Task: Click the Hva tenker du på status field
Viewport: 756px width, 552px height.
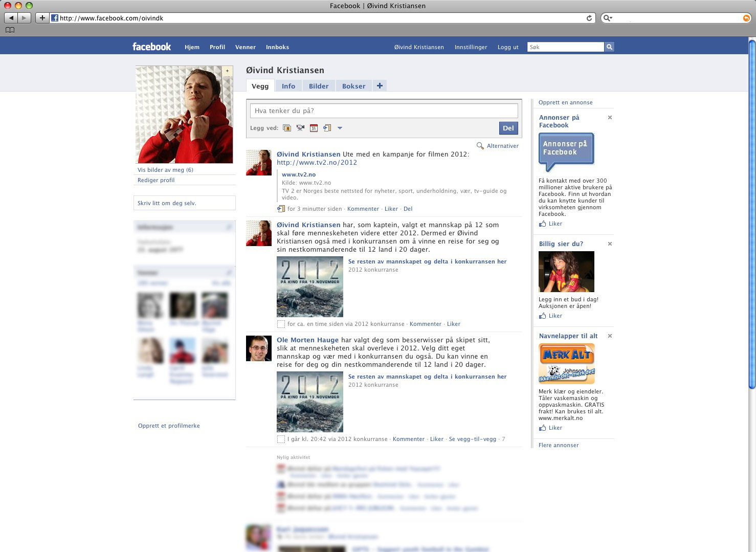Action: 384,111
